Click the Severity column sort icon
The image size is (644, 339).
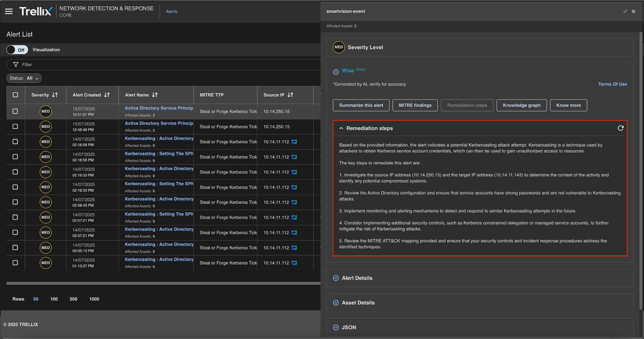55,95
